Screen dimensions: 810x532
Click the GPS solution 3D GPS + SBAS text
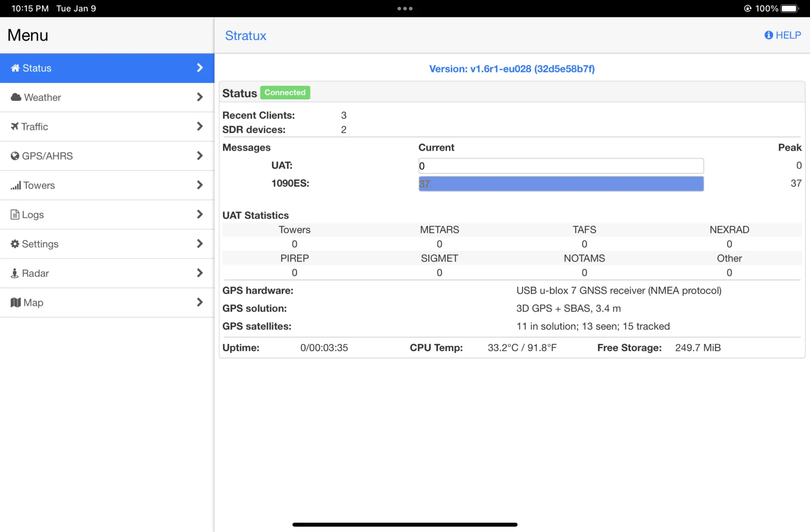(569, 308)
